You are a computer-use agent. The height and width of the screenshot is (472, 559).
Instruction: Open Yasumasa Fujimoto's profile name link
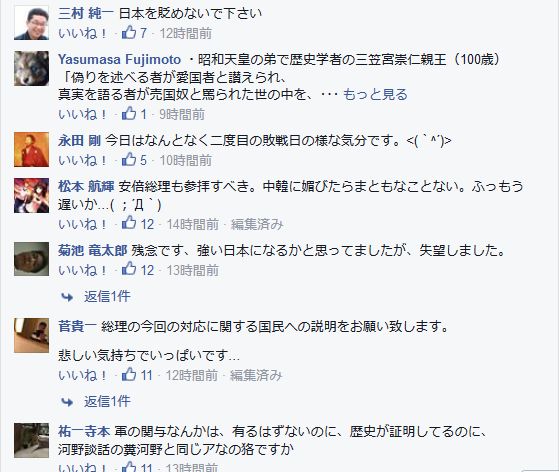[120, 59]
